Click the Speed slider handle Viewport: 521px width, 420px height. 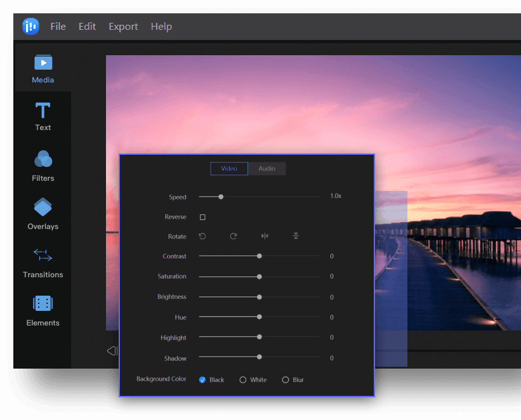point(221,197)
